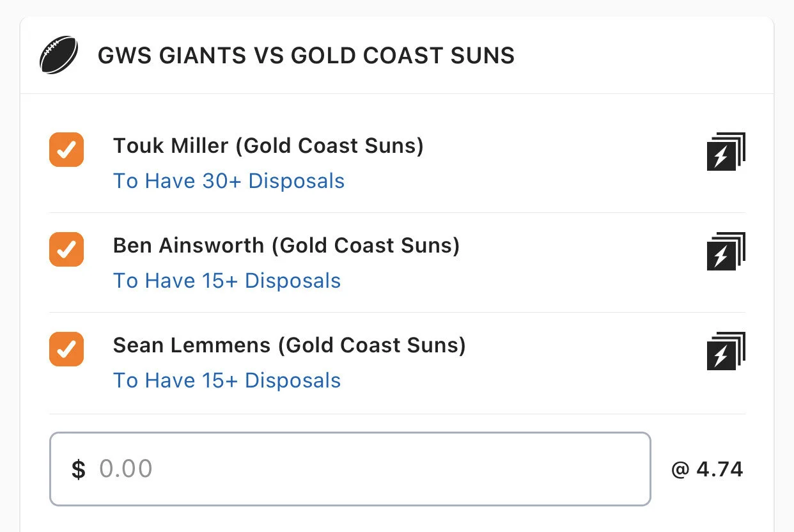Click the Sean Lemmens player name
This screenshot has height=532, width=794.
tap(192, 345)
